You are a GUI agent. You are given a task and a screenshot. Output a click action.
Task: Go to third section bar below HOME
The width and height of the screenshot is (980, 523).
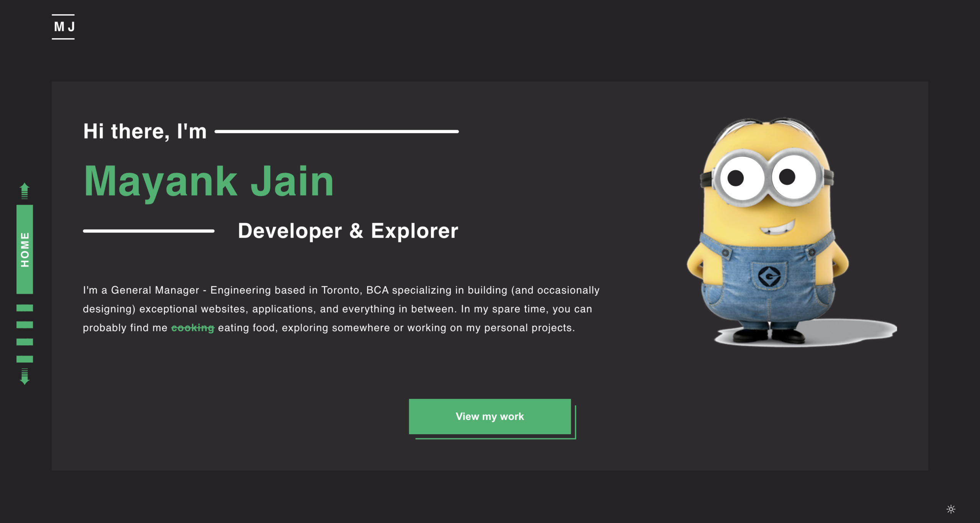pos(24,342)
